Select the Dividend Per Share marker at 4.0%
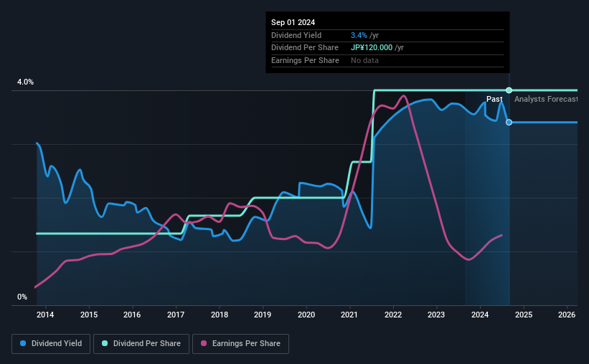This screenshot has width=589, height=364. 509,90
